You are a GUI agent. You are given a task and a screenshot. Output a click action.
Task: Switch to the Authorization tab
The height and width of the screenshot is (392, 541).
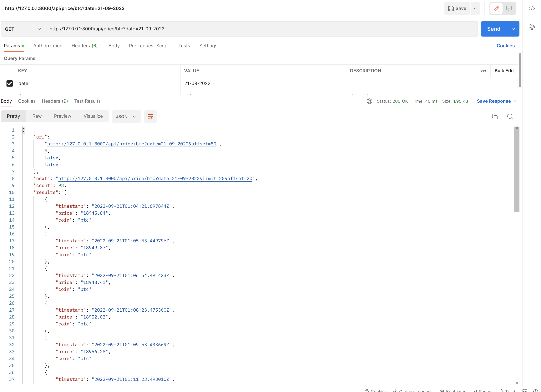coord(48,46)
